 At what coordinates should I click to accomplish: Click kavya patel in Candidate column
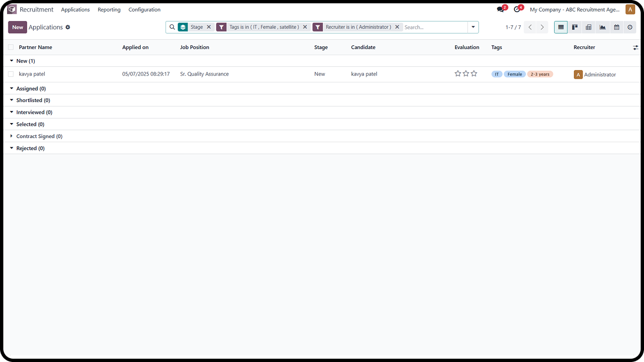coord(364,74)
